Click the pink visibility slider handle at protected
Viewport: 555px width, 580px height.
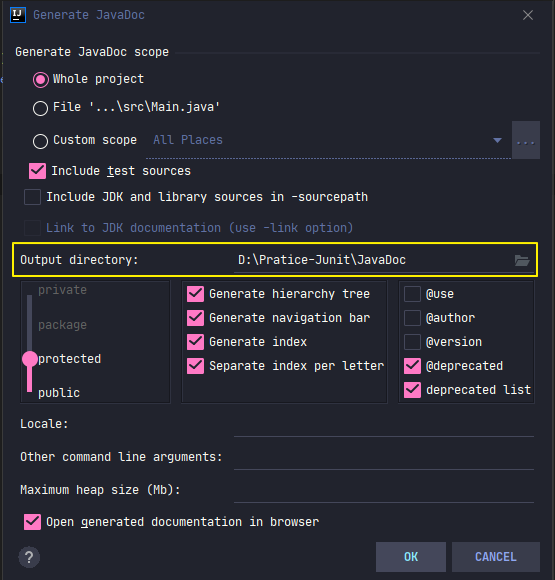coord(30,359)
